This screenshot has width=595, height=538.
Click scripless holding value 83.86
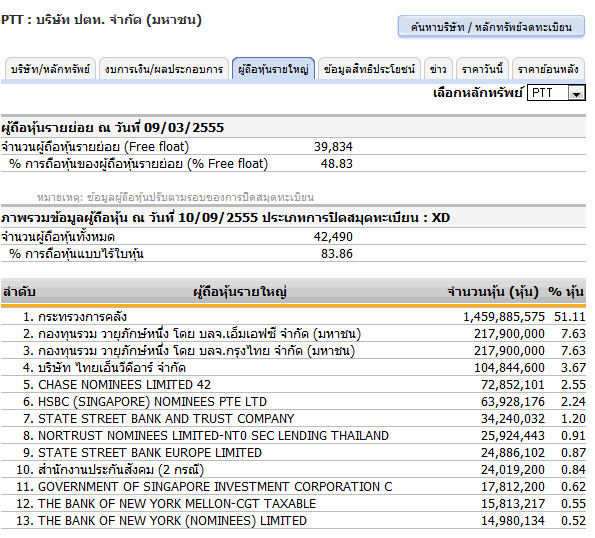coord(337,253)
